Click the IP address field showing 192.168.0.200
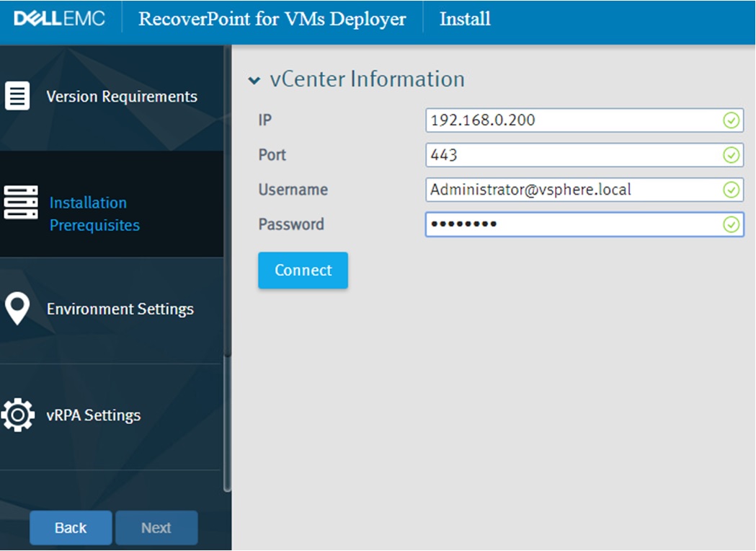The height and width of the screenshot is (551, 756). click(x=577, y=120)
